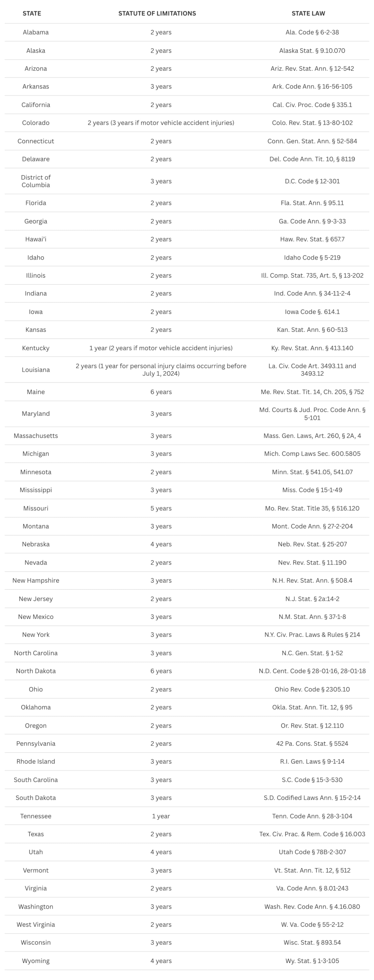
Task: Click the STATE LAW column header
Action: pos(308,13)
